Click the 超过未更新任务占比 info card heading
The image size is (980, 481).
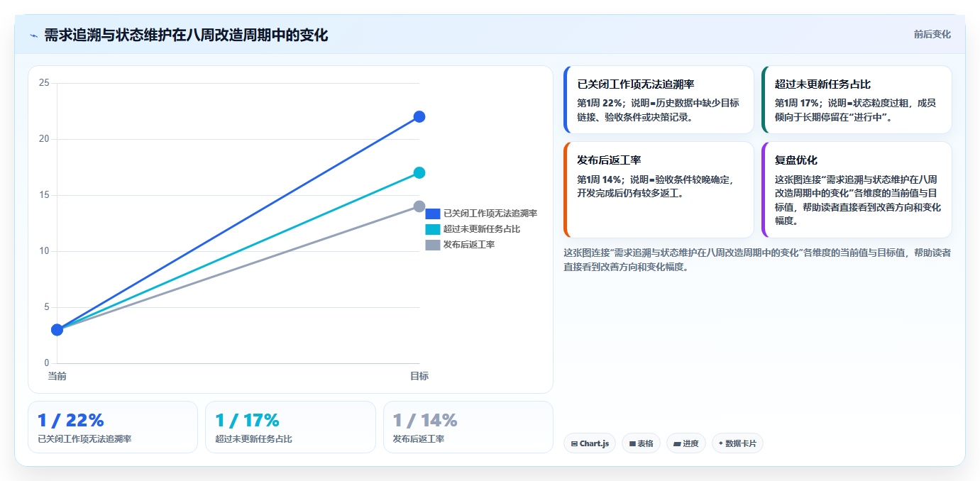[822, 84]
